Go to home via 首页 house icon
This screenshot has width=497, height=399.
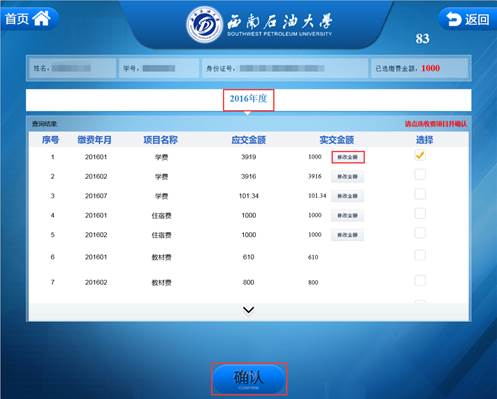29,18
